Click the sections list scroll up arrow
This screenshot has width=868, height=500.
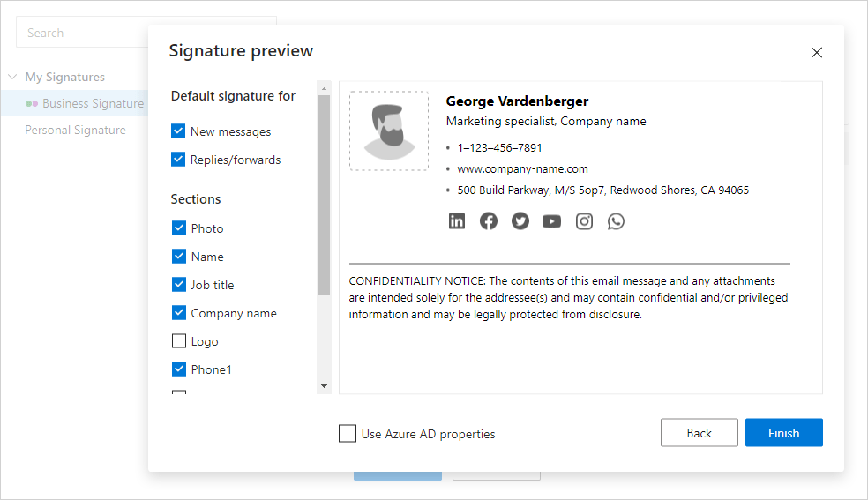[325, 88]
